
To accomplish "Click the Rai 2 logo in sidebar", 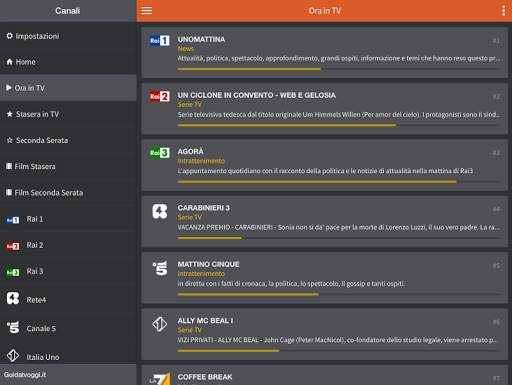I will coord(13,246).
